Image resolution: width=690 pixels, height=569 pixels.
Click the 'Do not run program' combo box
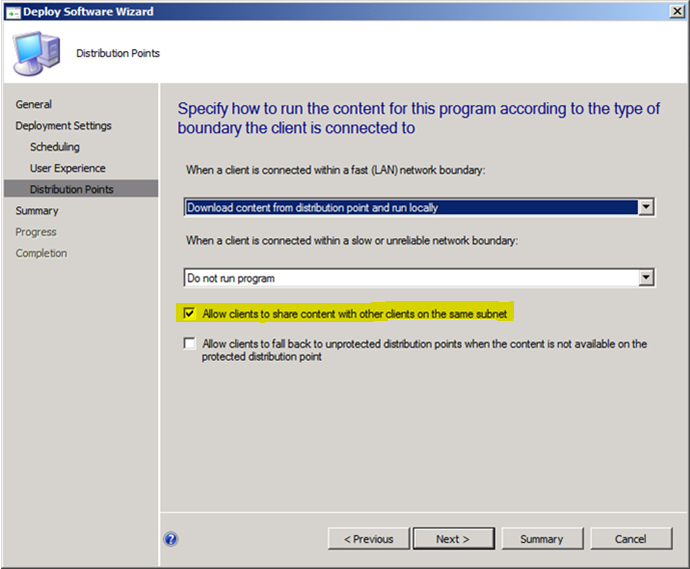(411, 277)
